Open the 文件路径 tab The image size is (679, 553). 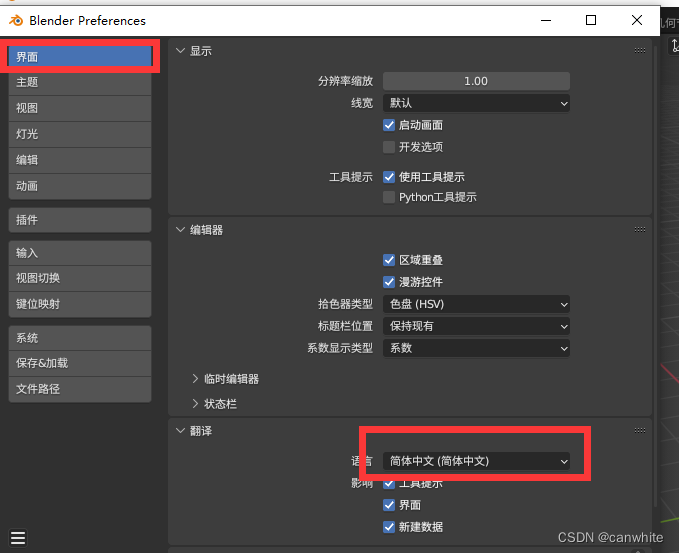click(x=80, y=389)
